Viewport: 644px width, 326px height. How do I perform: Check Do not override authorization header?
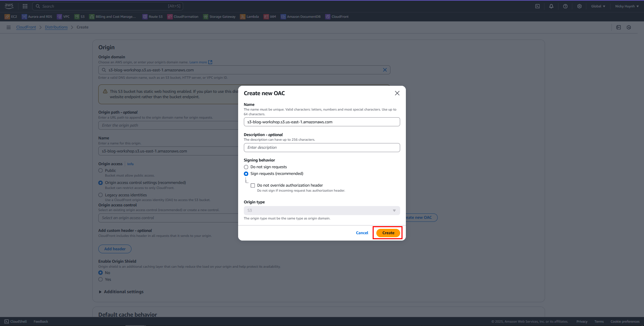(253, 185)
